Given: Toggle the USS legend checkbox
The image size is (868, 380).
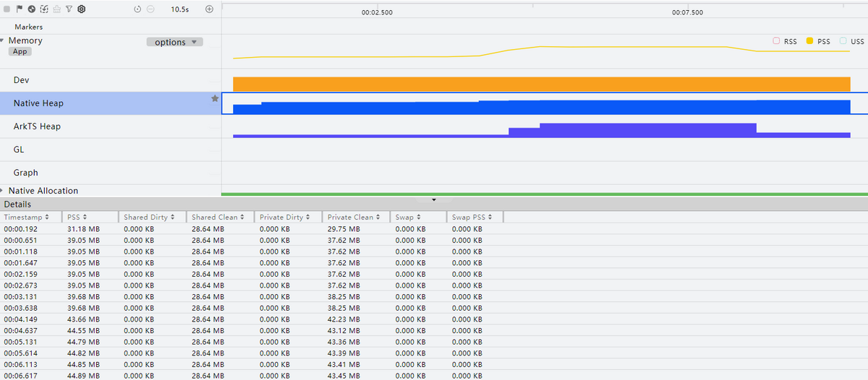Looking at the screenshot, I should tap(843, 41).
